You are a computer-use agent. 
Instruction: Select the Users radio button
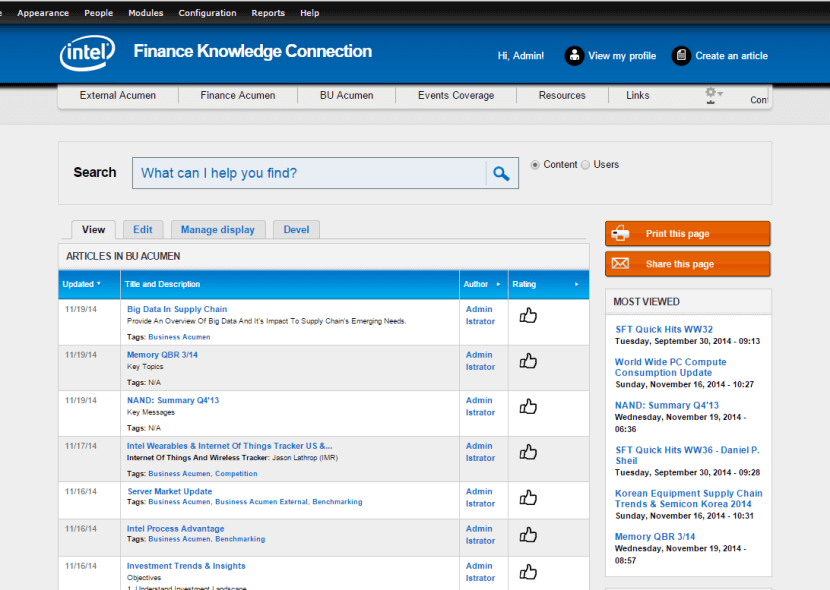click(x=585, y=165)
